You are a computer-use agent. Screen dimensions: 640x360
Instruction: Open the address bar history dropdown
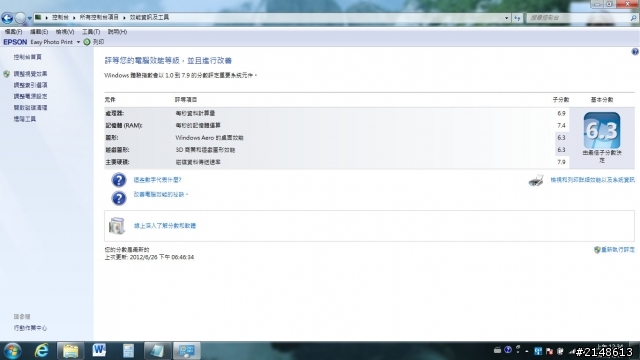tap(507, 18)
